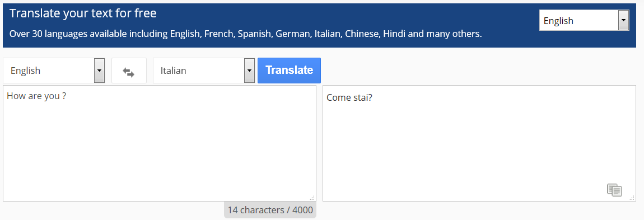
Task: Swap the source and target languages
Action: [129, 71]
